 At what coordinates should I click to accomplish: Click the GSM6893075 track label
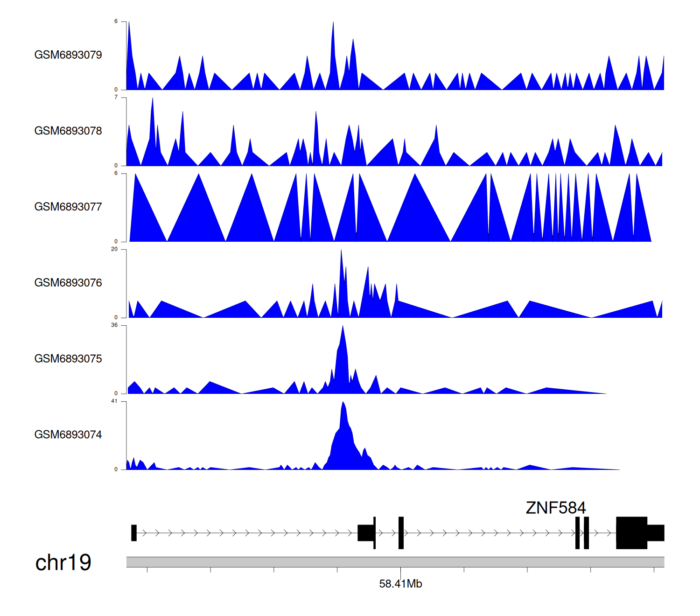pos(68,359)
